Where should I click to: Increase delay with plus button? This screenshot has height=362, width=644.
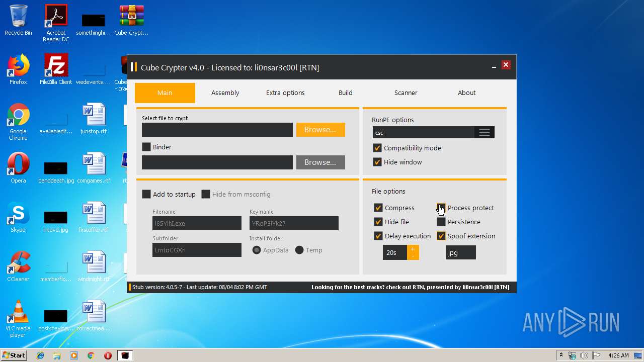point(413,249)
